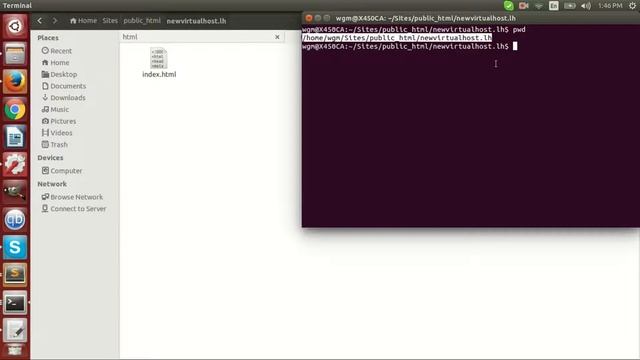Launch Skype from the dock
Image resolution: width=640 pixels, height=360 pixels.
click(x=15, y=247)
